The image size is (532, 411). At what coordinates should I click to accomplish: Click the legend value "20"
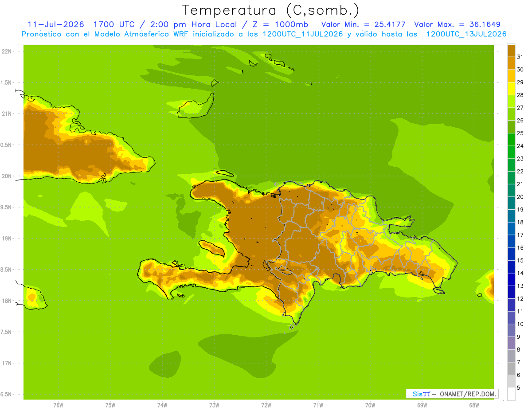coord(520,197)
